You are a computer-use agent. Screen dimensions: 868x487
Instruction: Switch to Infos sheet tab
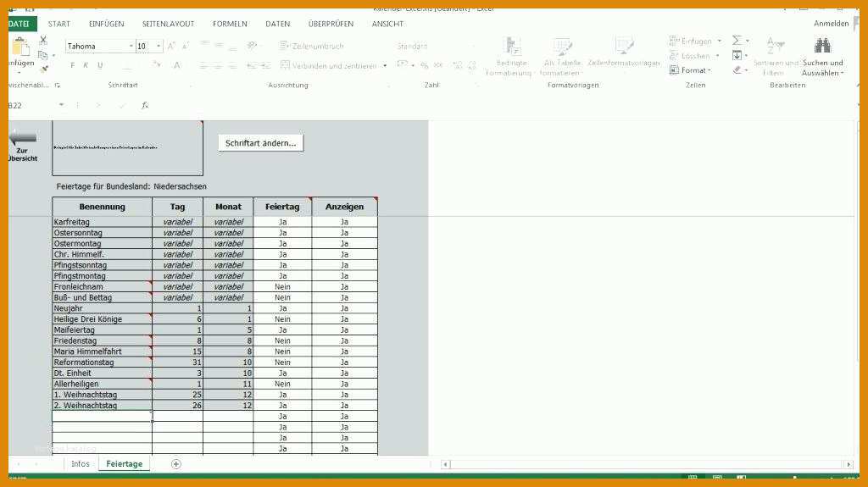pyautogui.click(x=81, y=464)
